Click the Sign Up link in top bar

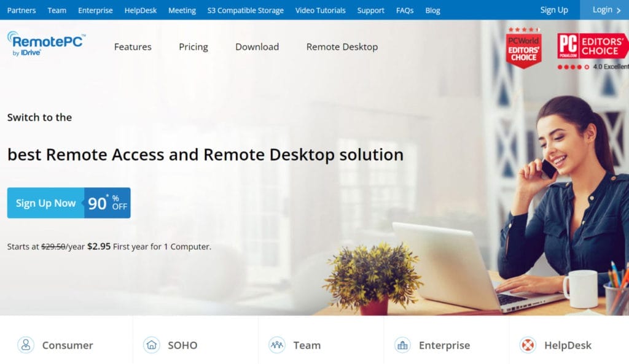click(x=554, y=10)
